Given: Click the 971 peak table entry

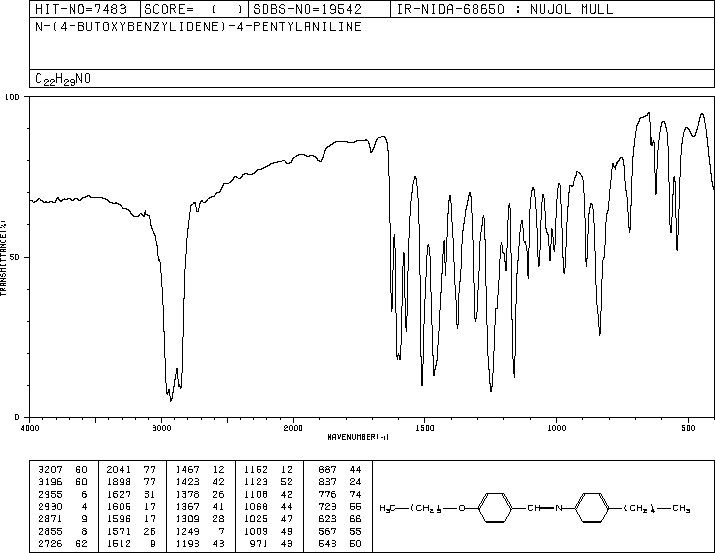Looking at the screenshot, I should click(259, 543).
